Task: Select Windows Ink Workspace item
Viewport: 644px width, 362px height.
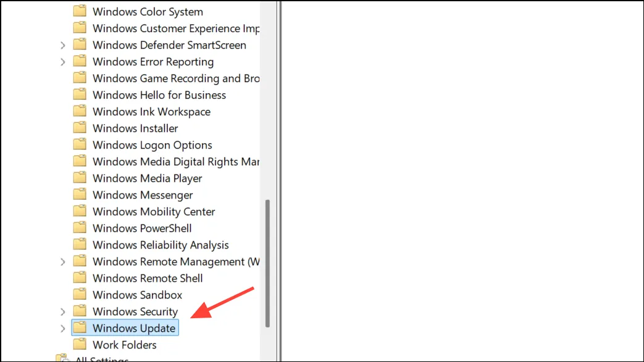Action: (151, 112)
